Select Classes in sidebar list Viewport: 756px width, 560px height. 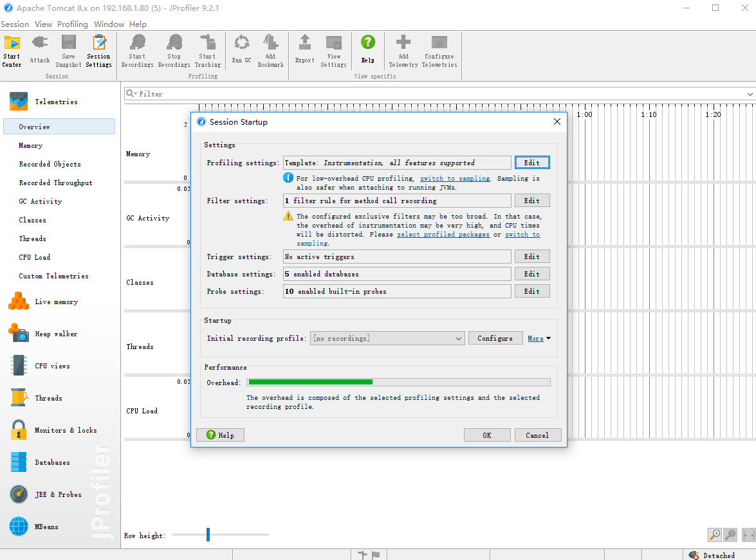pyautogui.click(x=32, y=220)
